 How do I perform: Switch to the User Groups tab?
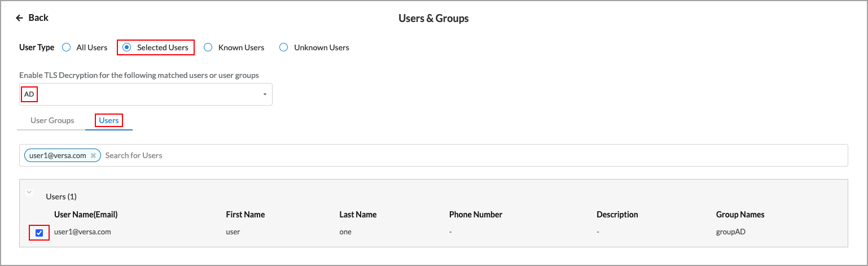52,120
